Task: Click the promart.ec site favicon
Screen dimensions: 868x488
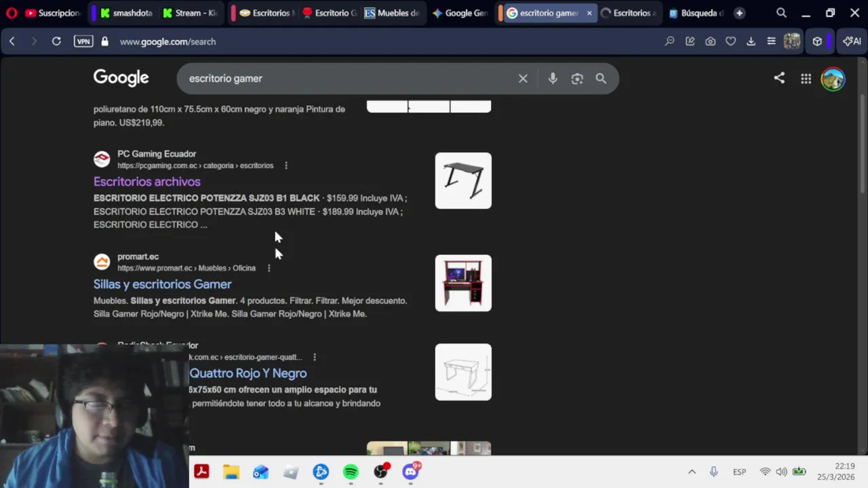Action: (x=102, y=262)
